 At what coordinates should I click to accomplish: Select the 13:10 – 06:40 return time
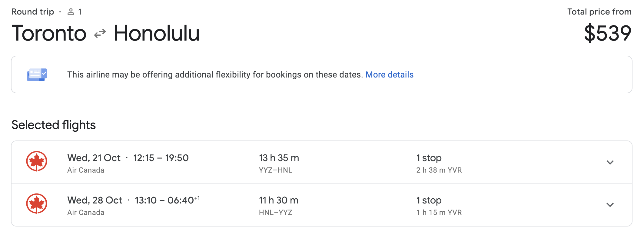point(167,200)
